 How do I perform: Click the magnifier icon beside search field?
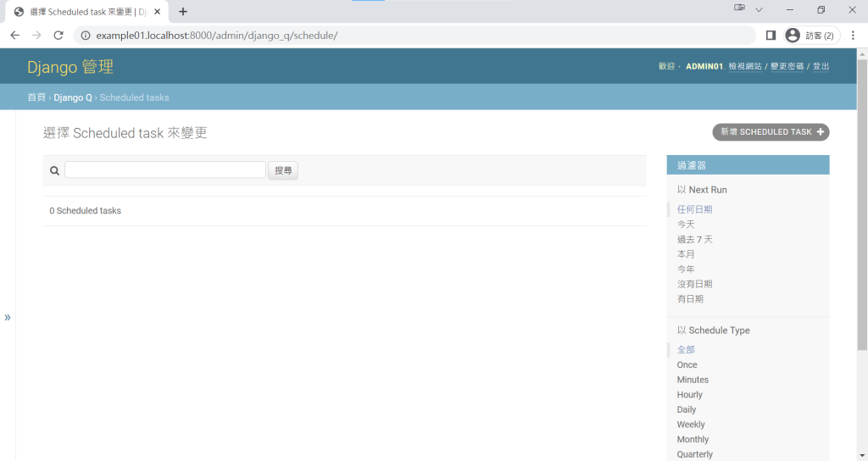tap(54, 170)
